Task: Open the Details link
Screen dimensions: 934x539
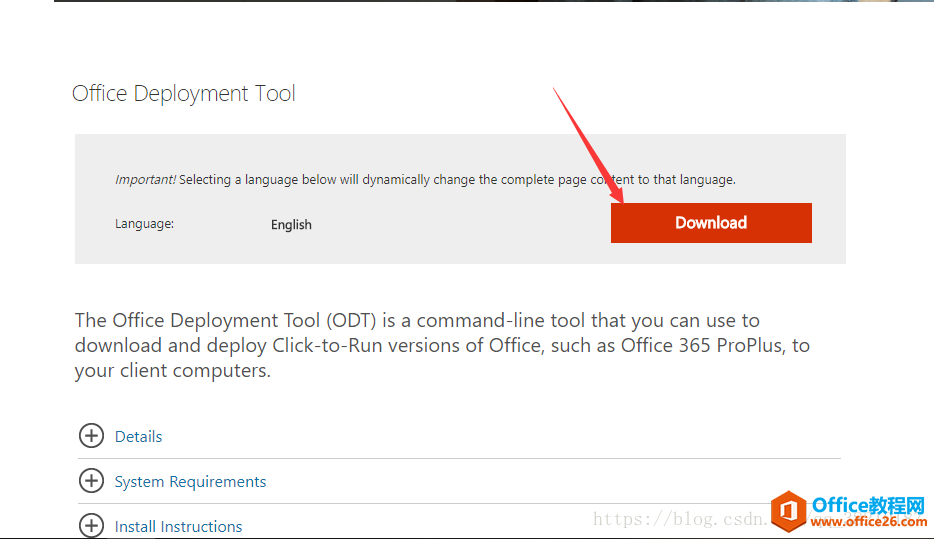Action: click(x=138, y=437)
